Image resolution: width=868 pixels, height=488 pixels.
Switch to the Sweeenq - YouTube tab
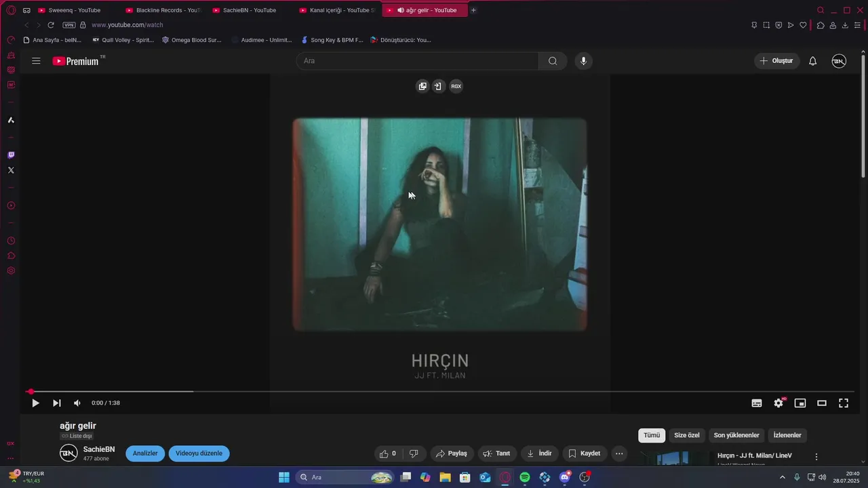click(x=74, y=10)
